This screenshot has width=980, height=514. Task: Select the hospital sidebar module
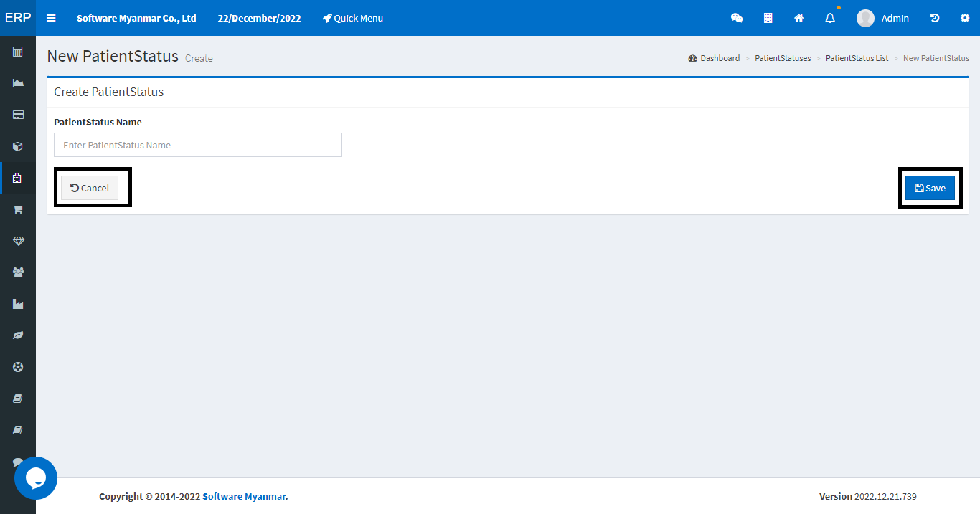pyautogui.click(x=18, y=178)
